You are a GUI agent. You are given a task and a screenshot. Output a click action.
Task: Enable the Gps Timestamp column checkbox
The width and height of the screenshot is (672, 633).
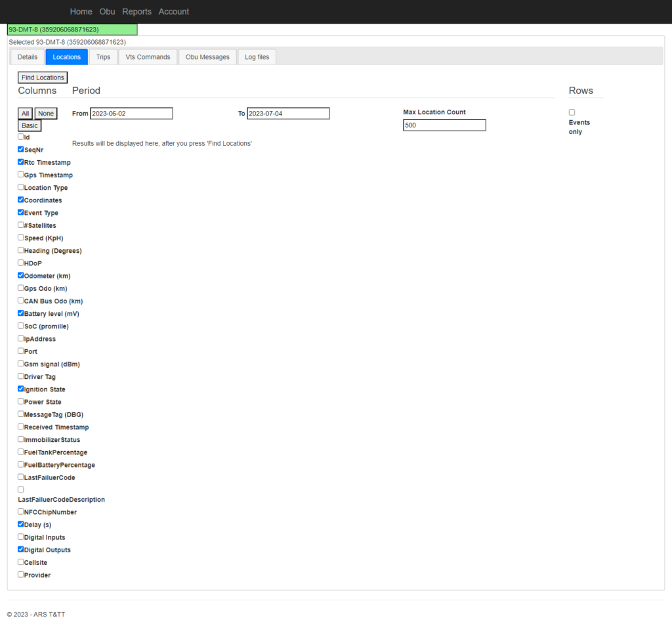pos(21,175)
